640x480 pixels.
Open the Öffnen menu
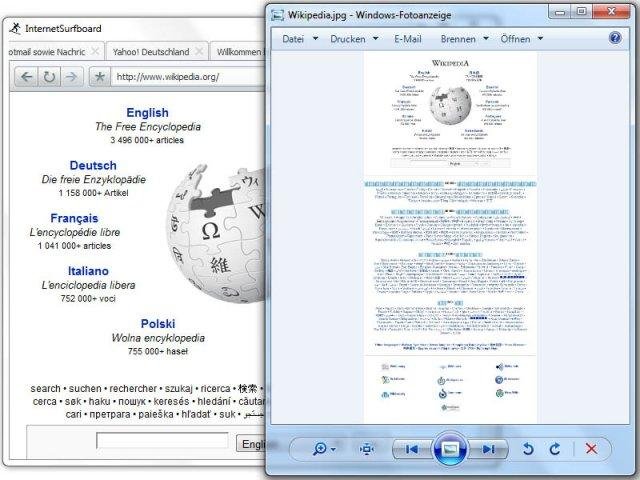pyautogui.click(x=516, y=39)
